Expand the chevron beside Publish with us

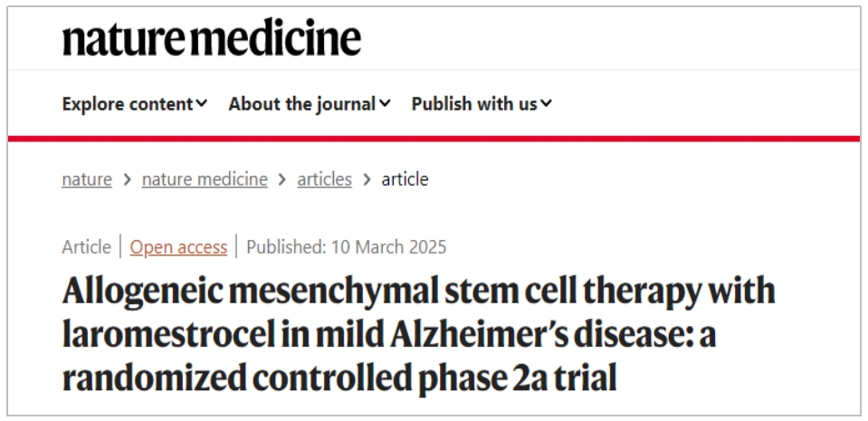(546, 104)
